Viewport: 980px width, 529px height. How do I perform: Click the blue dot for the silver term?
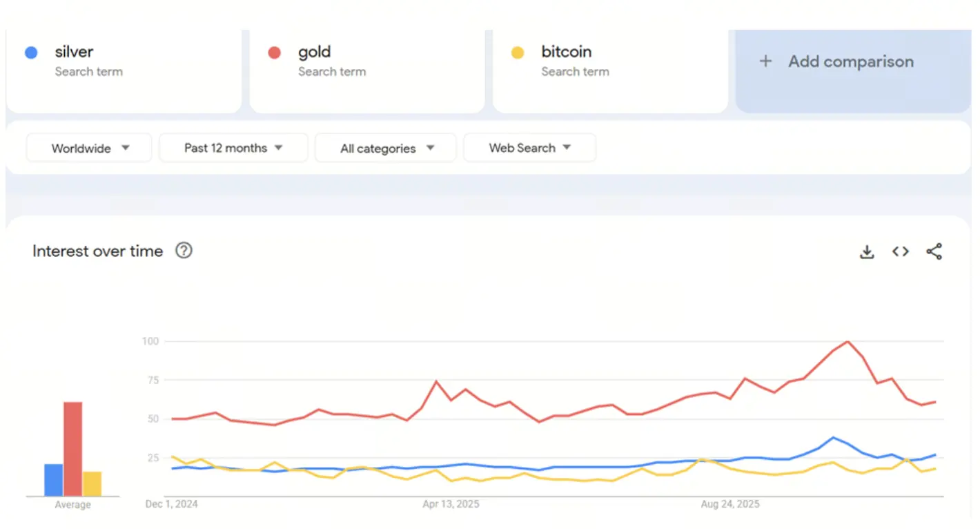click(30, 52)
